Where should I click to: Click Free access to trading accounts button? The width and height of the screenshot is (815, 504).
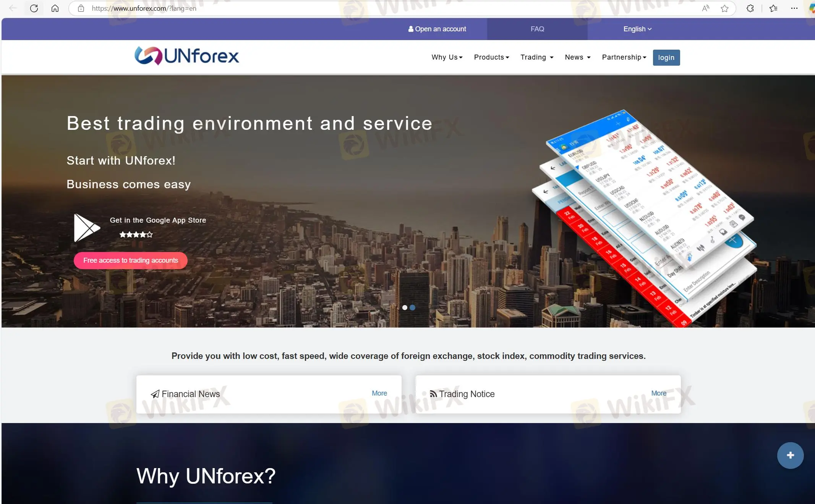(x=131, y=260)
